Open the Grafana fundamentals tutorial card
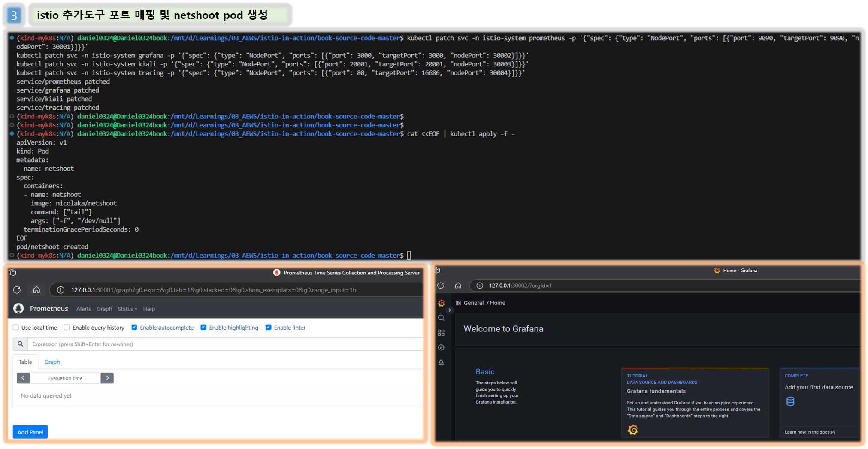 (x=695, y=403)
